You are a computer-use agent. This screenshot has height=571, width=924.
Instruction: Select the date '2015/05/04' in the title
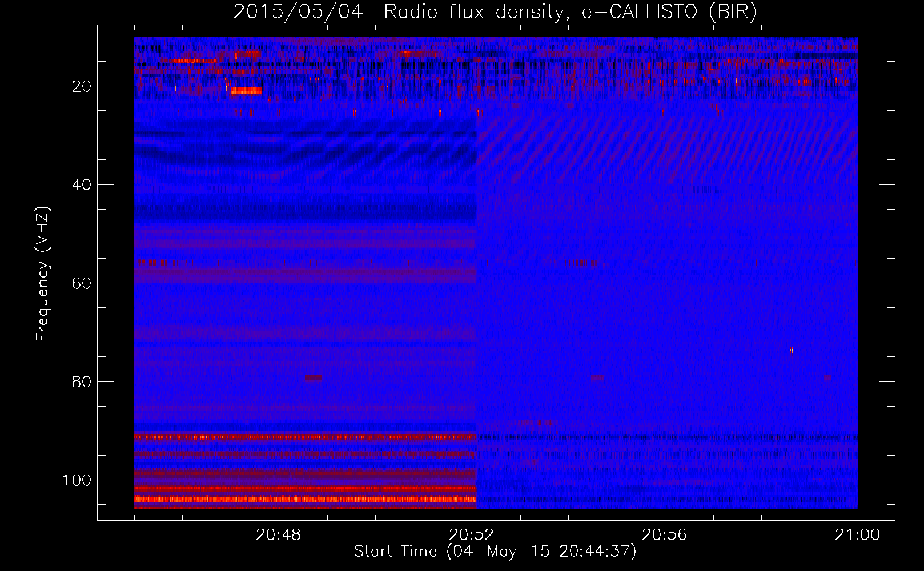[x=298, y=12]
